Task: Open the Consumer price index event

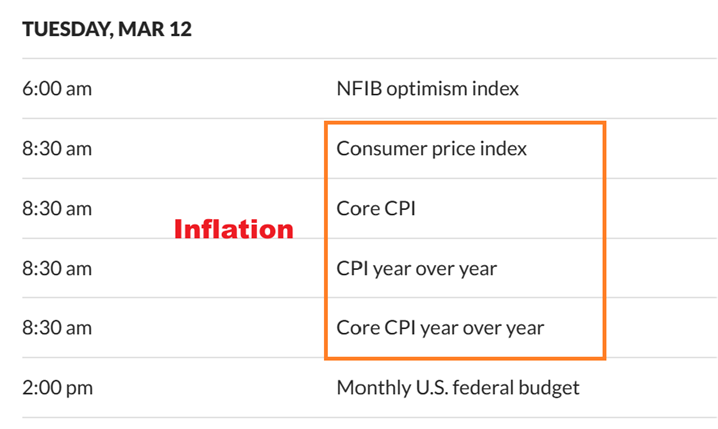Action: 431,149
